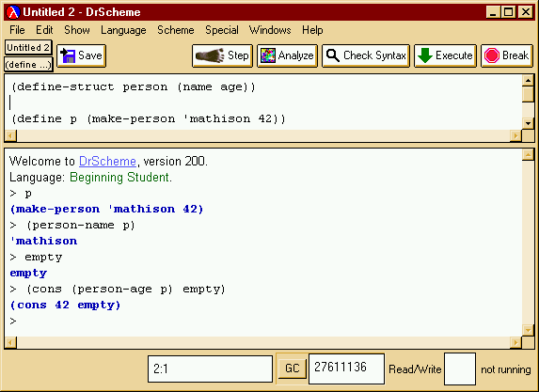Click the red Break stop icon

pyautogui.click(x=492, y=55)
